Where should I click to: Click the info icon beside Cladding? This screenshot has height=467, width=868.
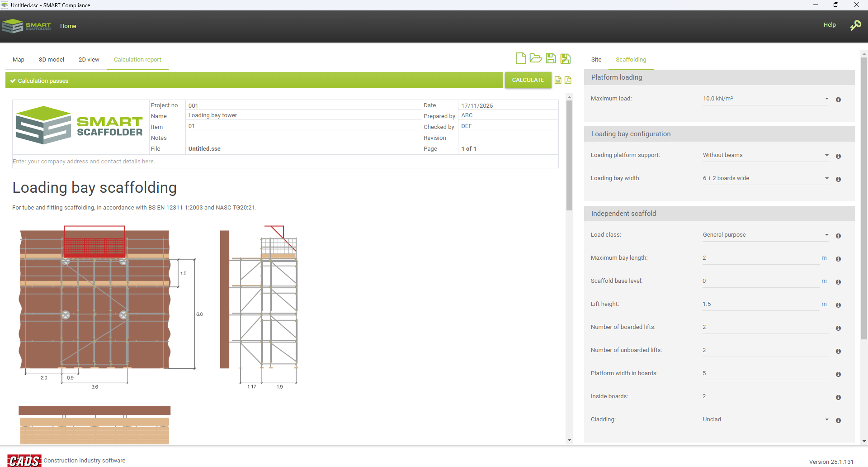tap(838, 420)
